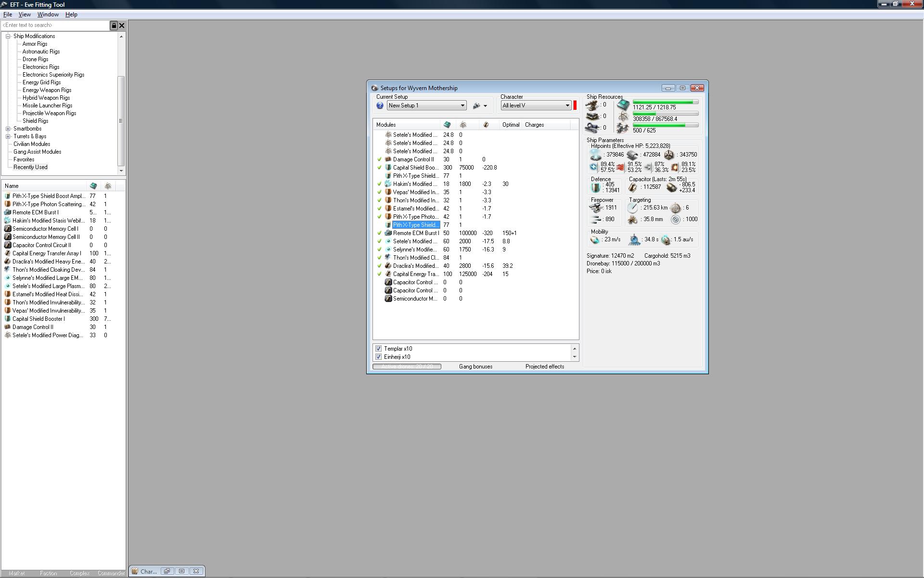Open the Character All level V dropdown
This screenshot has height=578, width=924.
(x=567, y=105)
